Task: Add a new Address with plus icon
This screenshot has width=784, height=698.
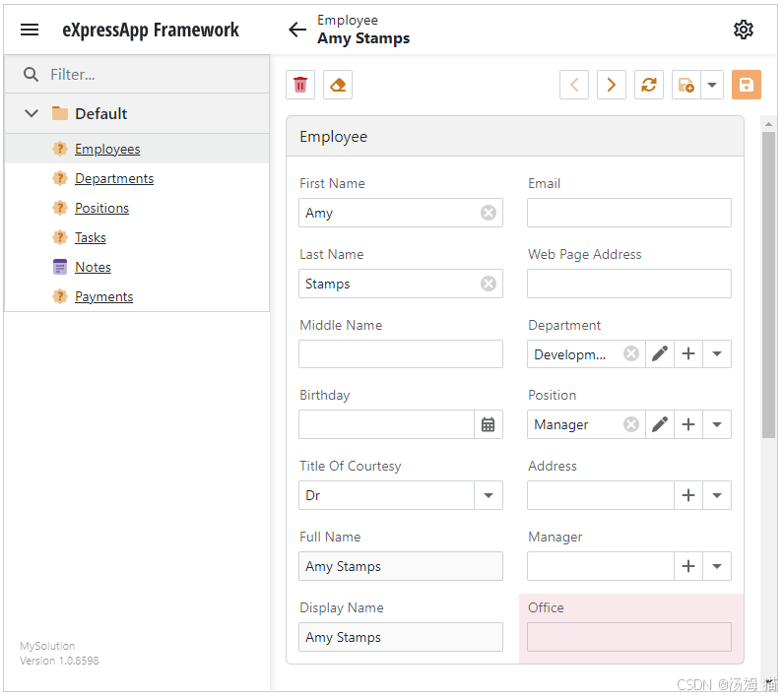Action: [x=688, y=495]
